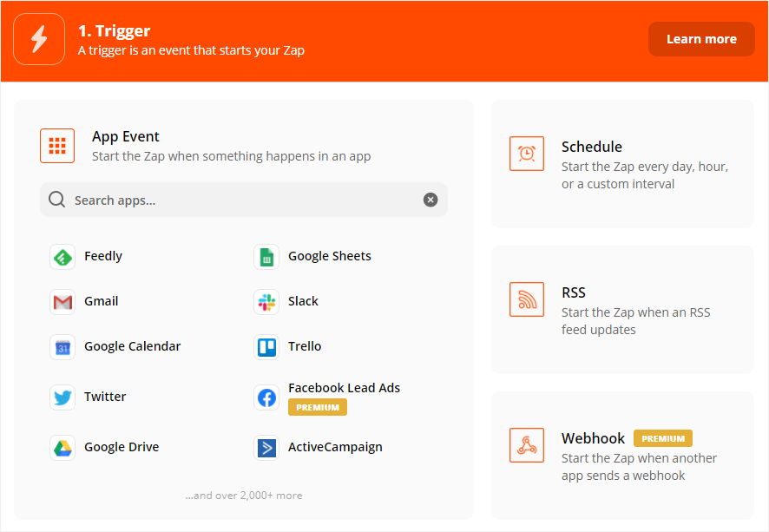Image resolution: width=769 pixels, height=532 pixels.
Task: Click '...and over 2,000+ more' text
Action: pos(244,496)
